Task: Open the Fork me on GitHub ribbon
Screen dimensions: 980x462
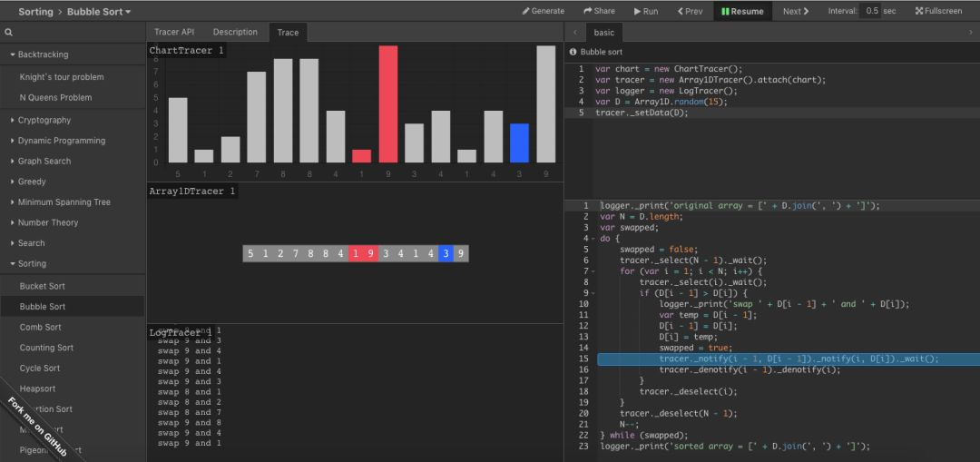Action: tap(41, 425)
